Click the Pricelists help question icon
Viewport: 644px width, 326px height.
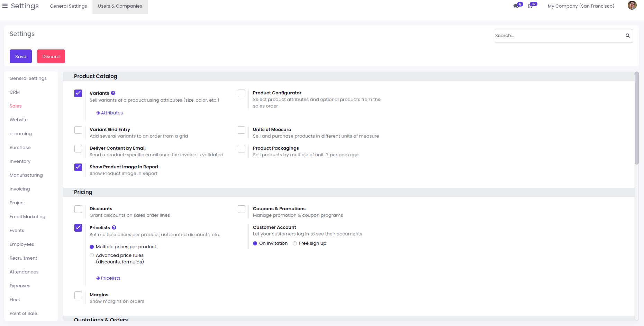tap(114, 227)
